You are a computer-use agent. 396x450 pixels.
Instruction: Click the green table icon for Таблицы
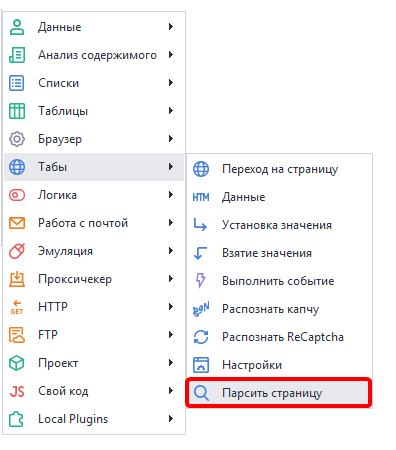tap(17, 111)
